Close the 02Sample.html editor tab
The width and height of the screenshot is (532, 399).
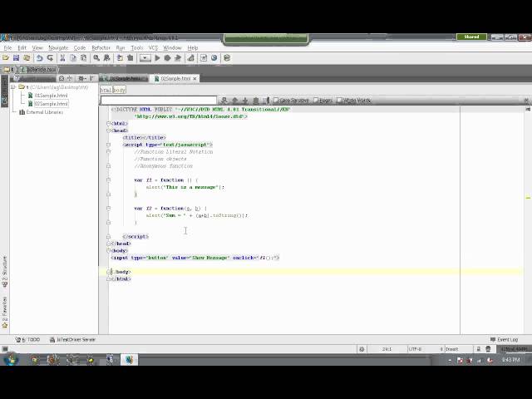coord(195,79)
